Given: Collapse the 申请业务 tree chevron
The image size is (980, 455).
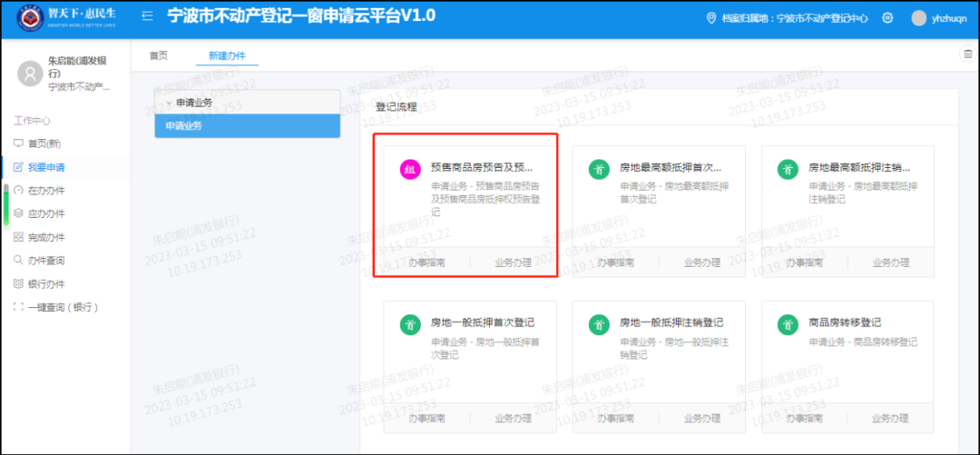Looking at the screenshot, I should coord(170,103).
